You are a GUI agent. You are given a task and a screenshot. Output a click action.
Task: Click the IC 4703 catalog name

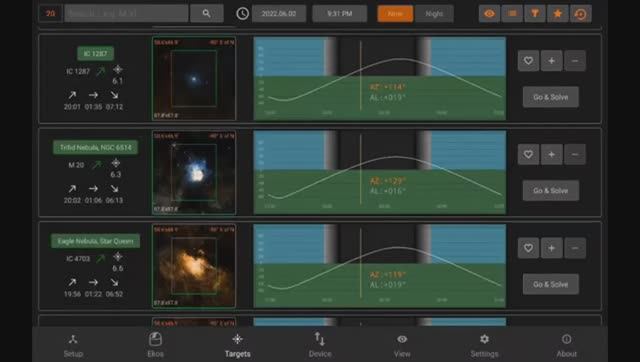click(x=78, y=258)
